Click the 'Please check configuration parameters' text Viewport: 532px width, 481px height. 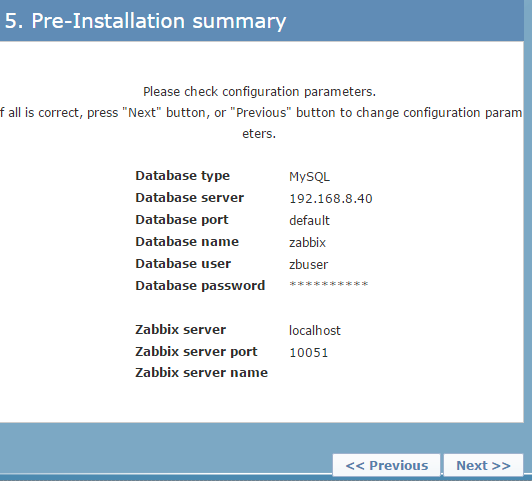259,92
